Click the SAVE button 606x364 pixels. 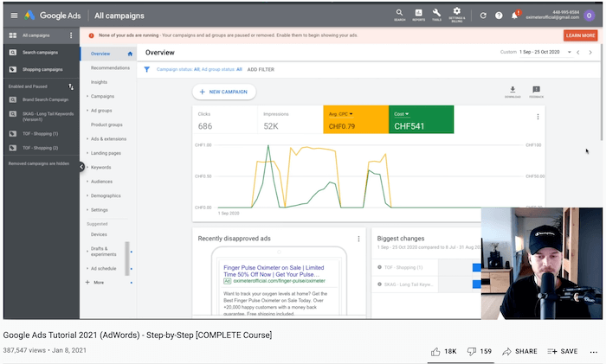tap(563, 351)
